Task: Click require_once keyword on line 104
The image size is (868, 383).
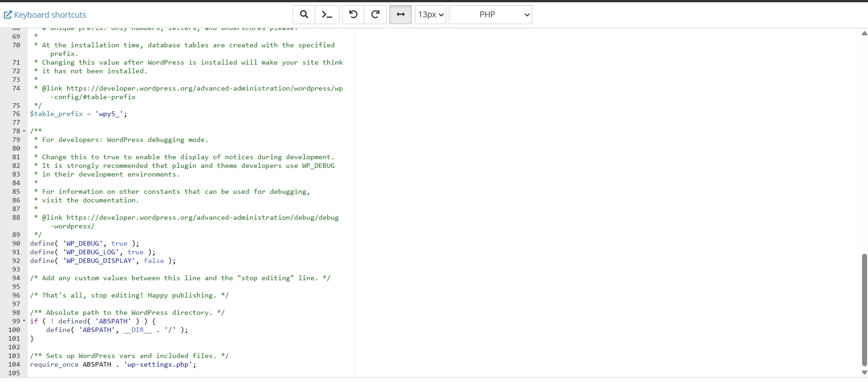Action: 54,364
